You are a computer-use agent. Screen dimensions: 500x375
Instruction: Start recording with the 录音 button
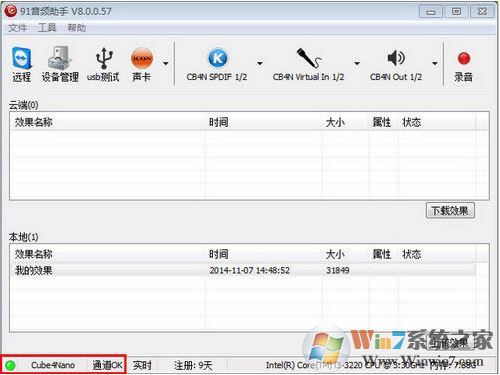tap(463, 66)
